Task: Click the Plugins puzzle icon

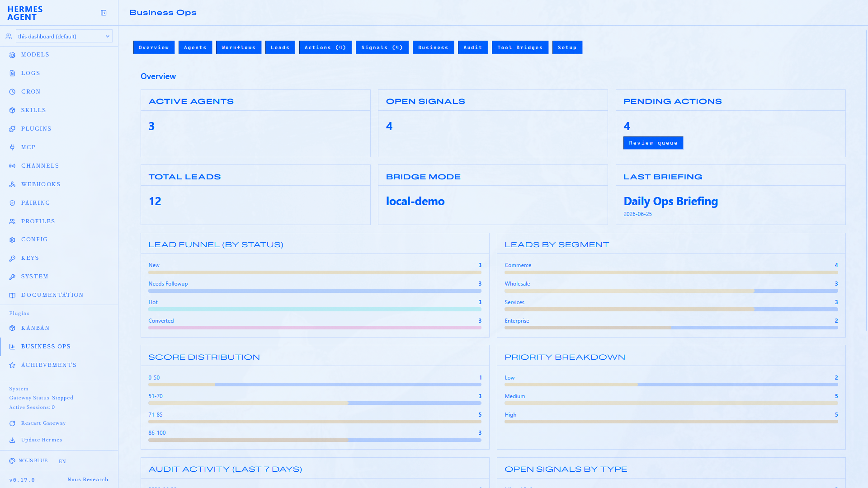Action: coord(12,129)
